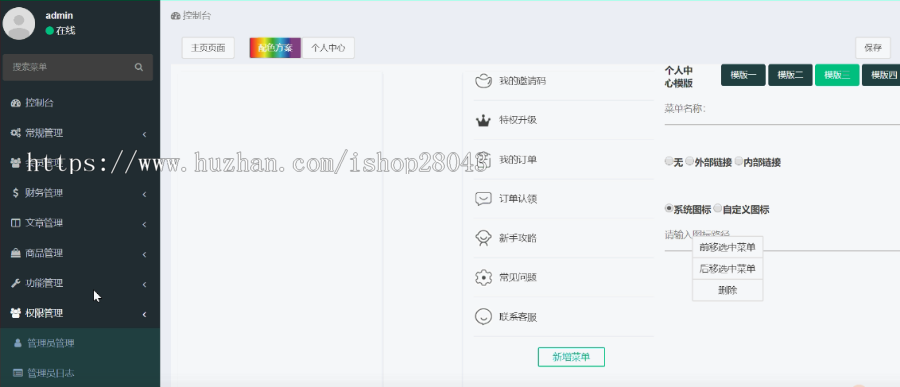
Task: Click the 控制台 dashboard icon in sidebar
Action: [x=15, y=103]
